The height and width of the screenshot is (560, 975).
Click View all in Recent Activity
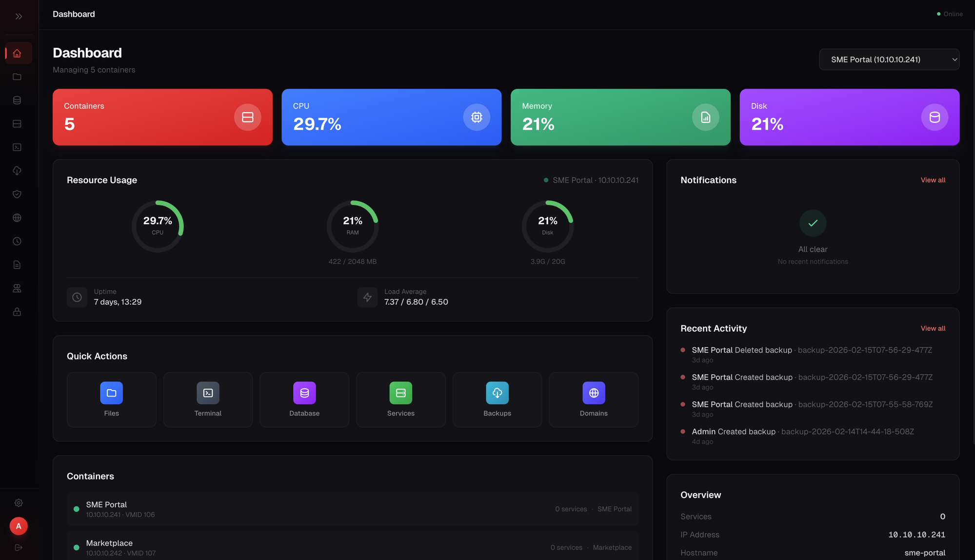coord(933,328)
